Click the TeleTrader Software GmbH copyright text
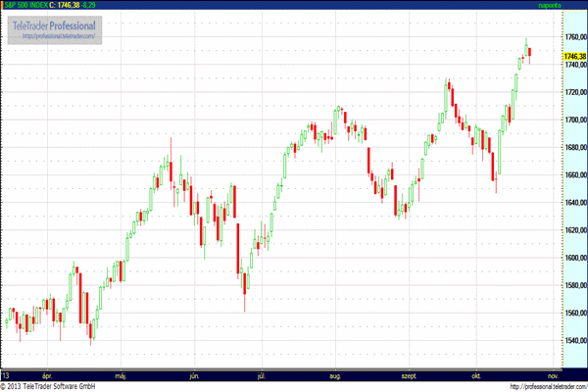Viewport: 588px width, 392px height. (56, 386)
